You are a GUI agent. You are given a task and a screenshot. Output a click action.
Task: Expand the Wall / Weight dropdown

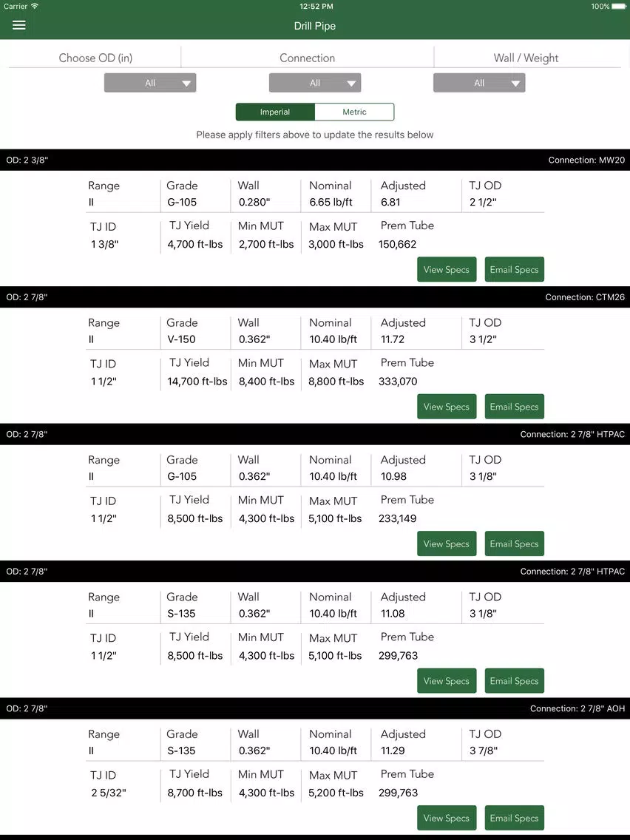479,83
